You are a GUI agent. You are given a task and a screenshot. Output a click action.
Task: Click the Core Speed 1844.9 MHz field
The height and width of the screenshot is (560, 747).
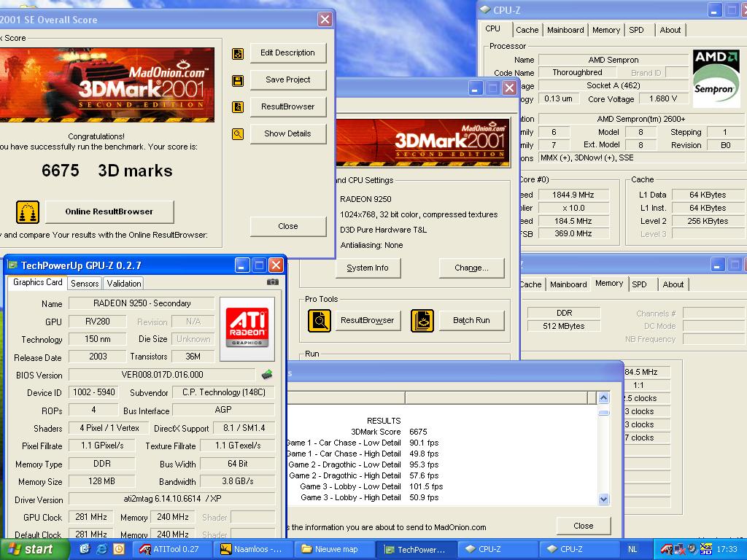coord(573,195)
